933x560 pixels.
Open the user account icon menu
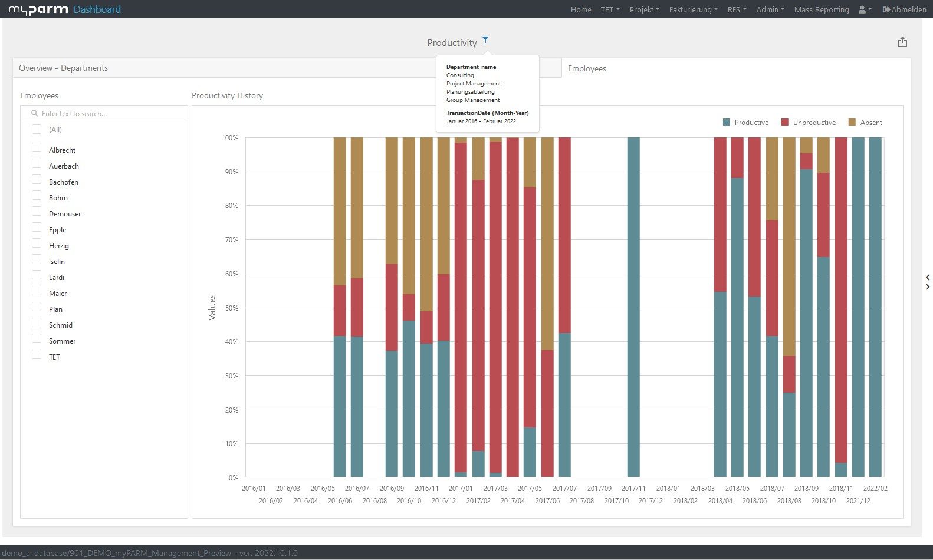pos(865,9)
